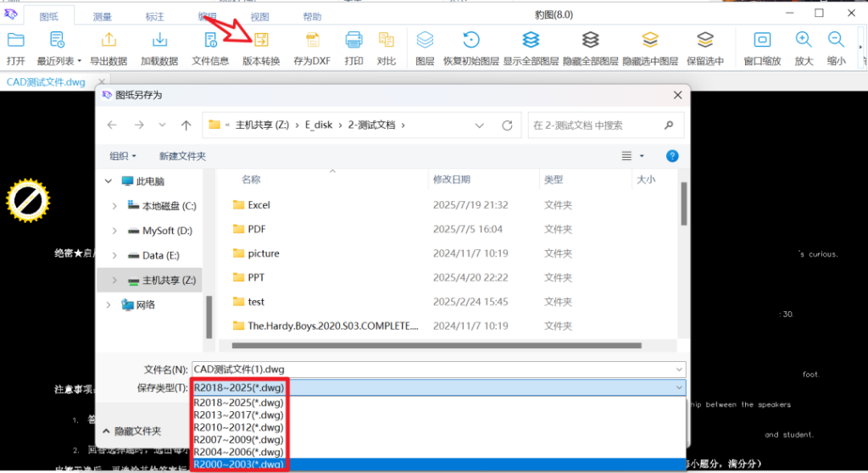Click 隐藏文件夹 hide folders toggle

(131, 431)
